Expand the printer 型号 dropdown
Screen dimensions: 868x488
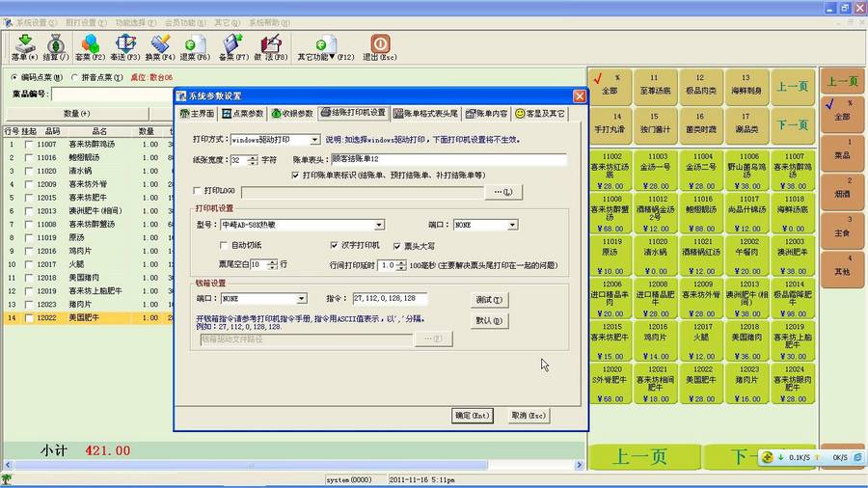pos(379,225)
